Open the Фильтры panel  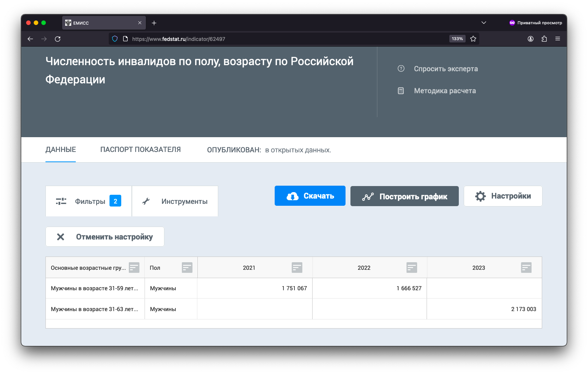pyautogui.click(x=89, y=201)
